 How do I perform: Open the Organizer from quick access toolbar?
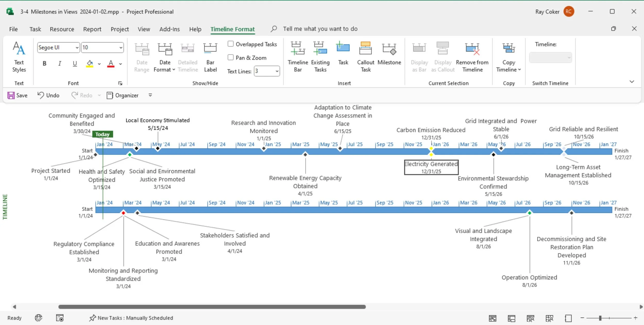[x=123, y=95]
